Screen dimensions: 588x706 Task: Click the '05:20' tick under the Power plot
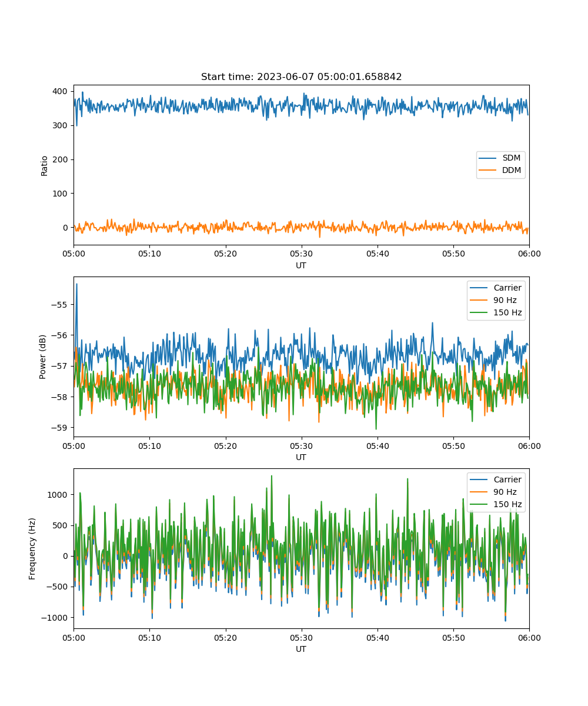225,445
